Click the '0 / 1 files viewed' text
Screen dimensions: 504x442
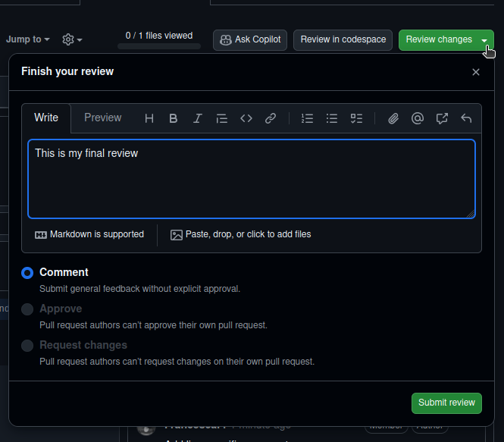pyautogui.click(x=159, y=36)
